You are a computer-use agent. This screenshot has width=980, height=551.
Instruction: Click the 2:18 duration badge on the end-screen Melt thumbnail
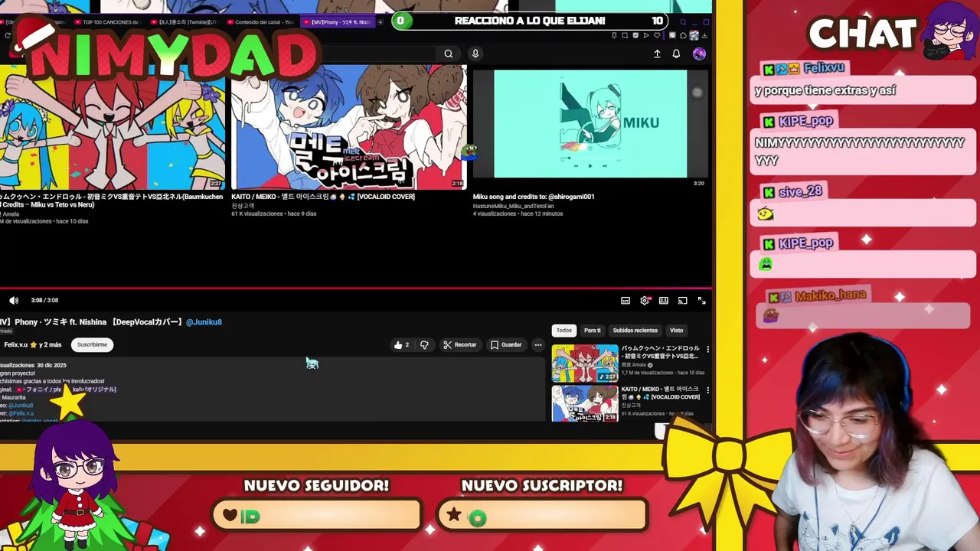coord(457,184)
